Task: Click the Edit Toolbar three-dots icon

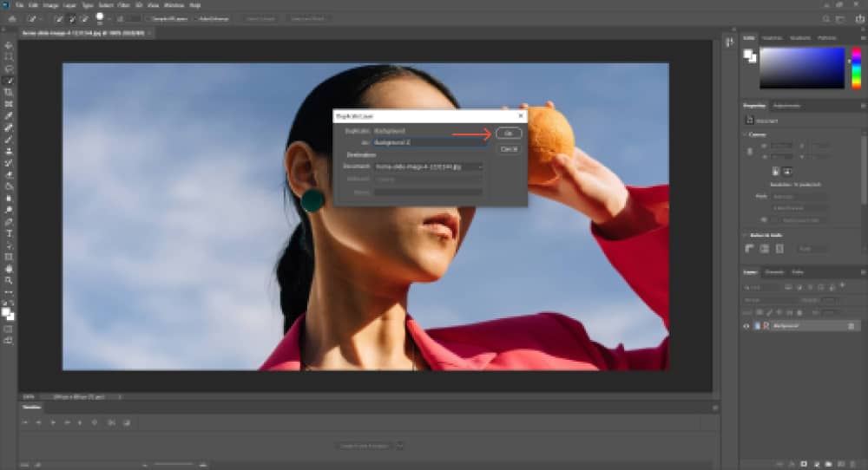Action: pos(9,293)
